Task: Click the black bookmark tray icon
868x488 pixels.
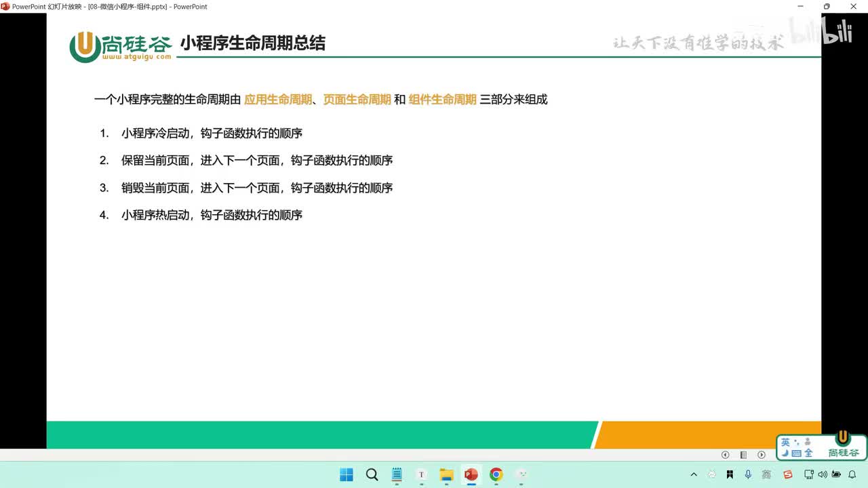Action: point(730,474)
